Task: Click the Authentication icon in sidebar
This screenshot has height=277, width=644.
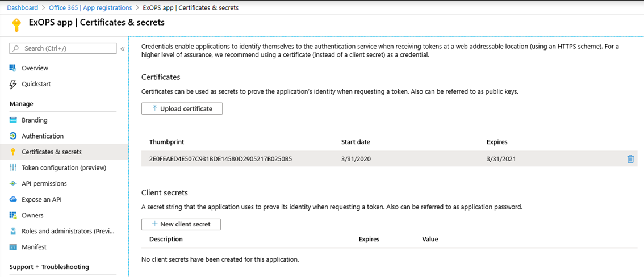Action: (13, 136)
